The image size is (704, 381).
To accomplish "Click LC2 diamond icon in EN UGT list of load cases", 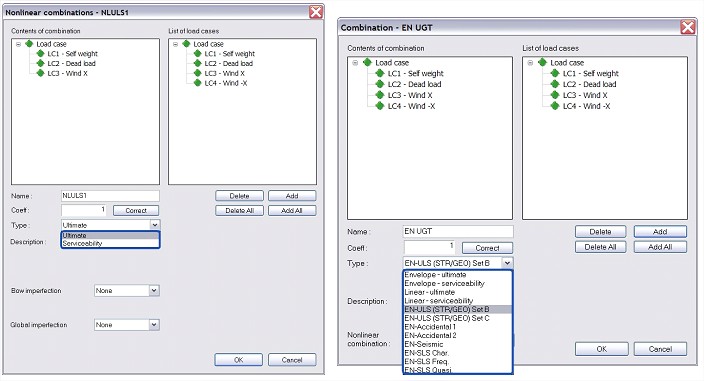I will [x=555, y=84].
